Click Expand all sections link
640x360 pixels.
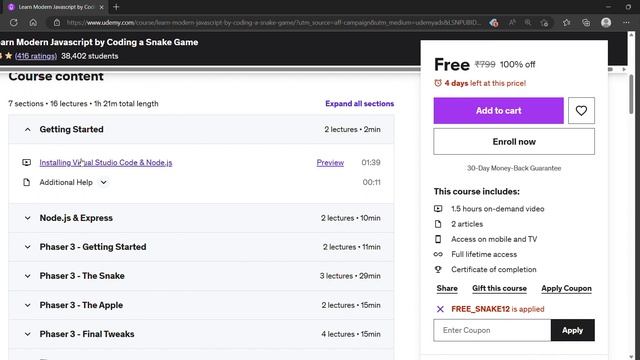tap(360, 104)
